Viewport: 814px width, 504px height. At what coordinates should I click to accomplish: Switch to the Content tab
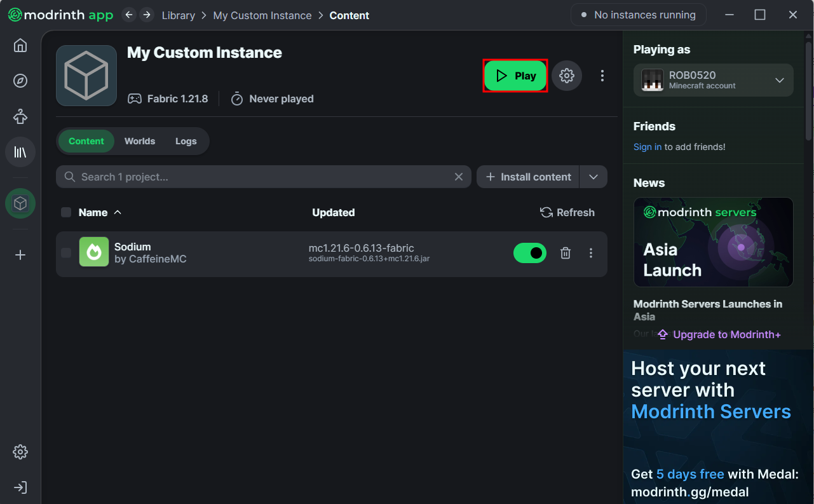coord(86,141)
